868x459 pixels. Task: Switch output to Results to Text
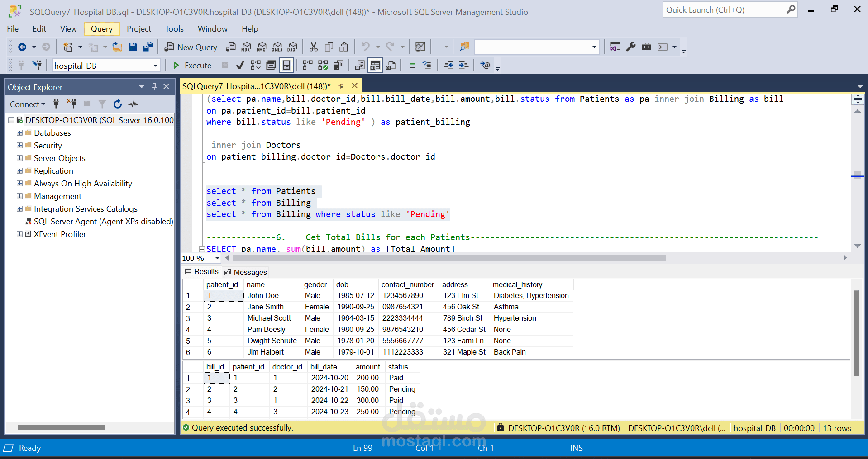360,66
